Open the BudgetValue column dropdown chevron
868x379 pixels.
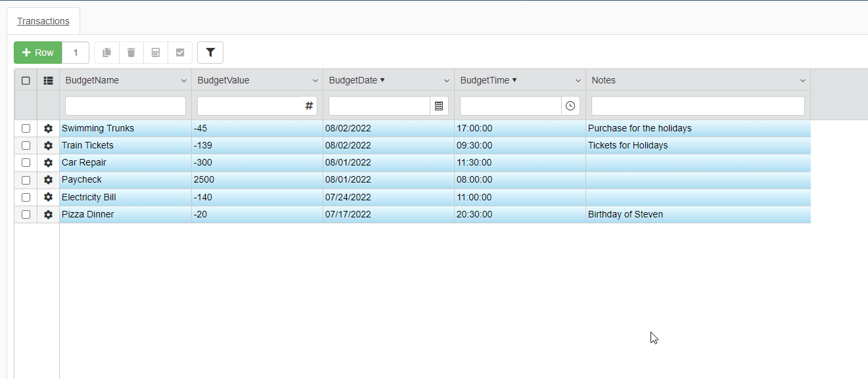tap(315, 81)
